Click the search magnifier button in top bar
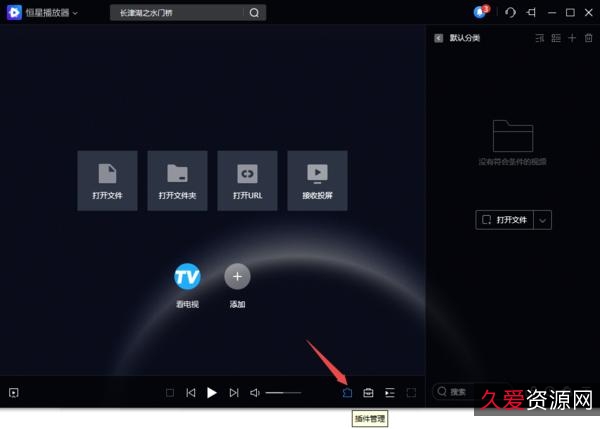This screenshot has width=600, height=429. pos(254,13)
